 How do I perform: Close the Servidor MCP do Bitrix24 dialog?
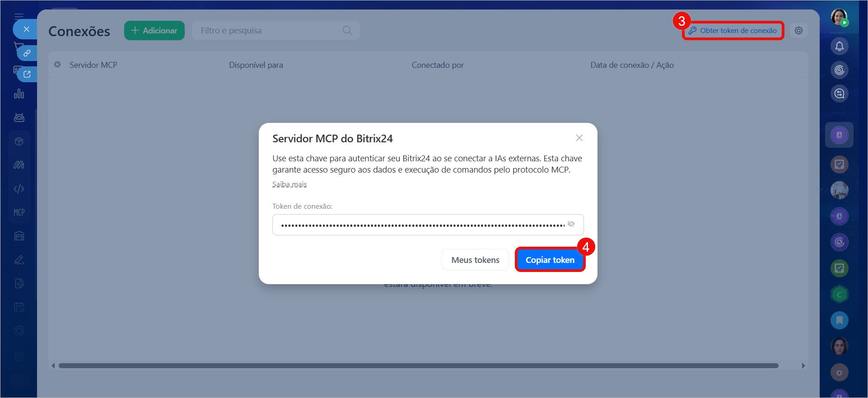point(579,138)
